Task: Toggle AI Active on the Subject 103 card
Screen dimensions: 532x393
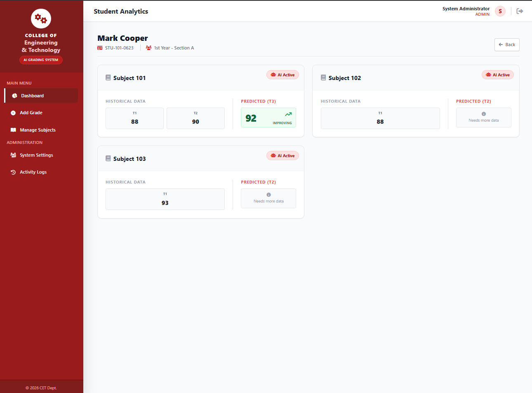Action: pyautogui.click(x=282, y=155)
